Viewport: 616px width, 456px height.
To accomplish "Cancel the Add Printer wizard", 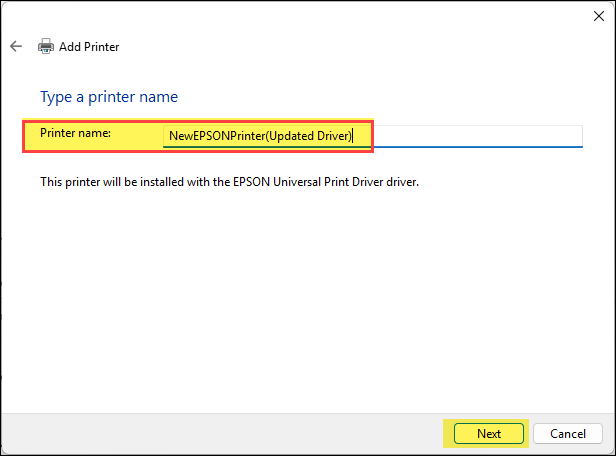I will point(568,434).
